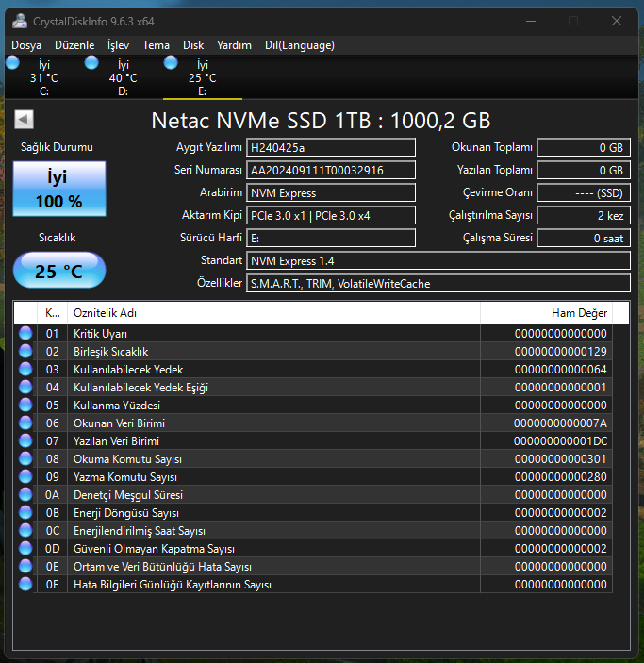Click the Aygıt Yazılımı field H240425a
Viewport: 644px width, 663px height.
coord(331,147)
